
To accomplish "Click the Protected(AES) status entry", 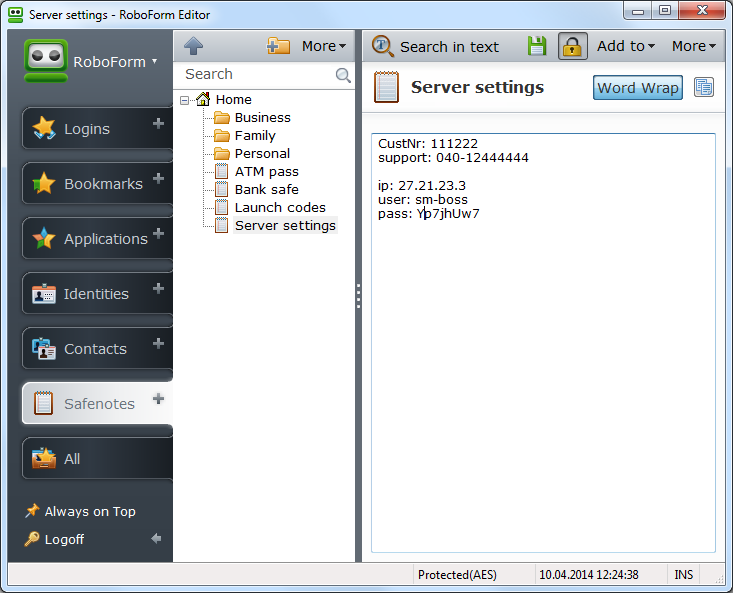I will click(457, 574).
